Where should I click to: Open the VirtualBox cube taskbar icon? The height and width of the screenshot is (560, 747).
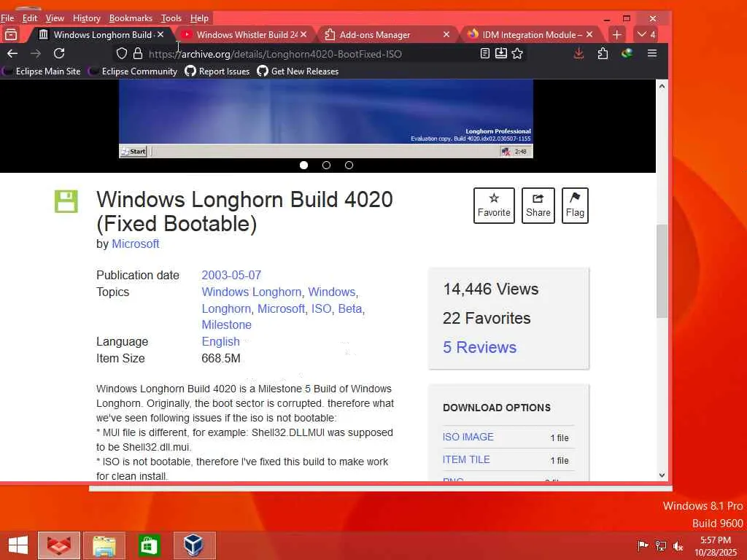coord(194,545)
